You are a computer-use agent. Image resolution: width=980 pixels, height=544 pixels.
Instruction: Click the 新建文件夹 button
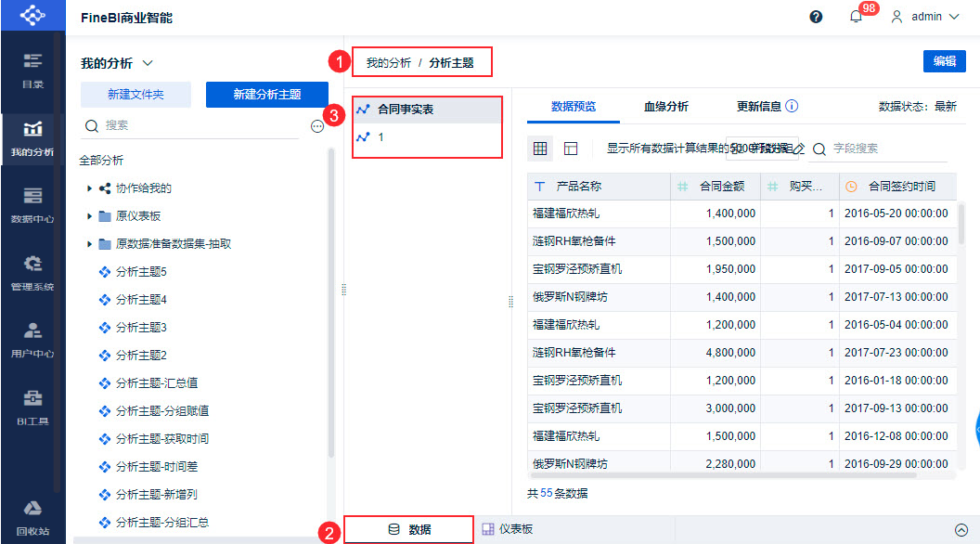click(x=135, y=95)
